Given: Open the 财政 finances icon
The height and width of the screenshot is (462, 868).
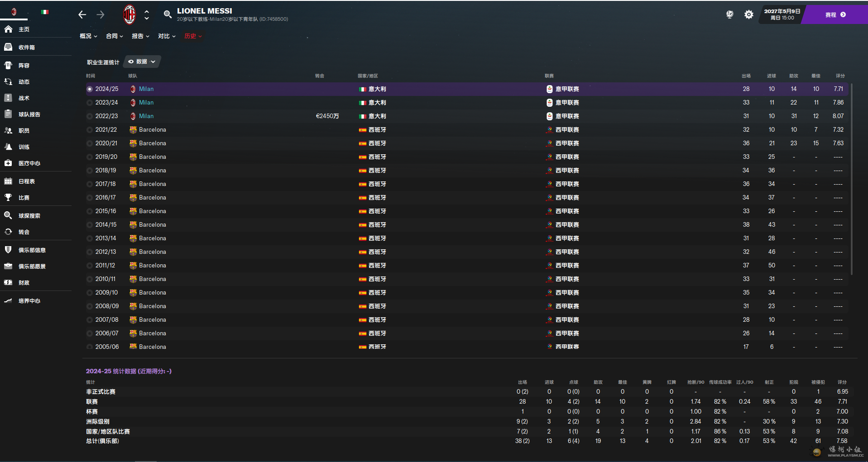Looking at the screenshot, I should pyautogui.click(x=8, y=282).
